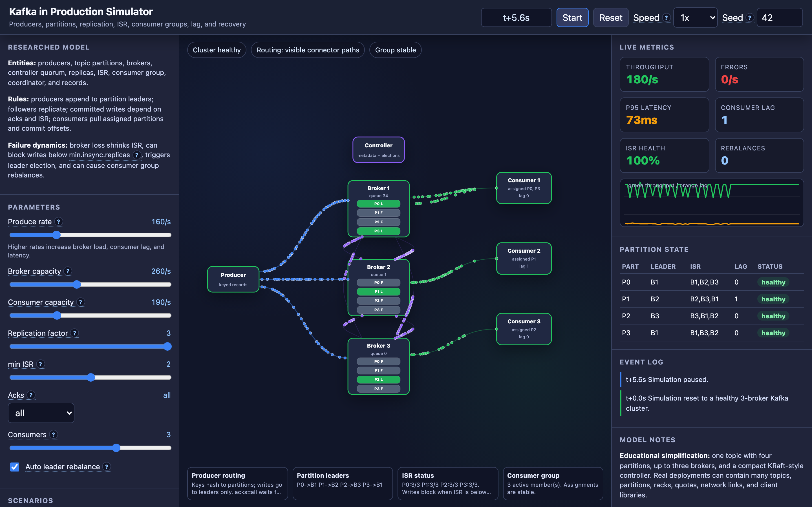Open the Speed 1x dropdown
The height and width of the screenshot is (507, 812).
[695, 17]
